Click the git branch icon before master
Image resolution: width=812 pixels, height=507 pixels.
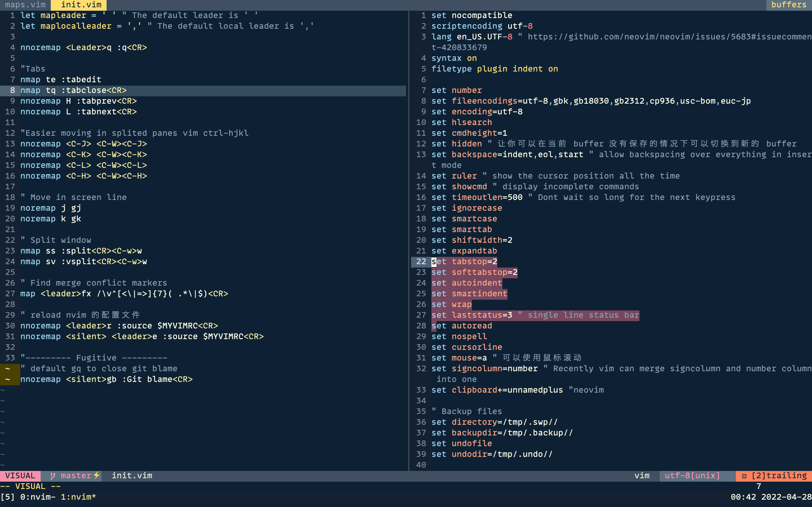click(x=53, y=475)
